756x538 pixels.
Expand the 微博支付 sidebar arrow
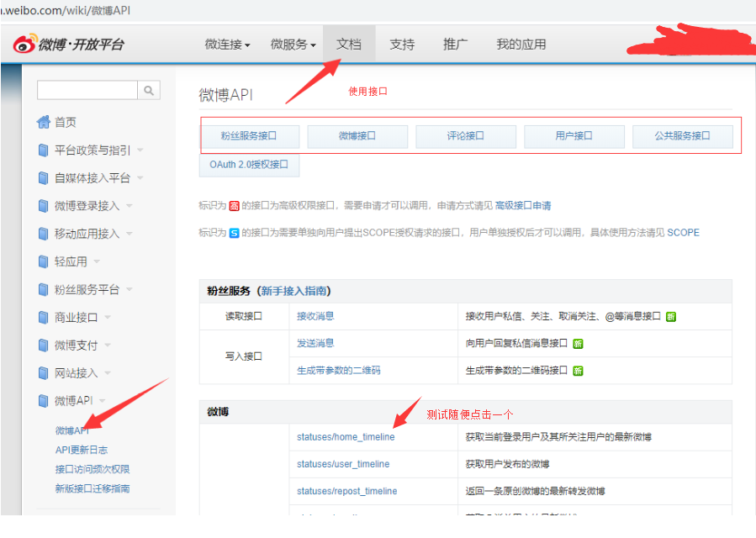click(108, 345)
